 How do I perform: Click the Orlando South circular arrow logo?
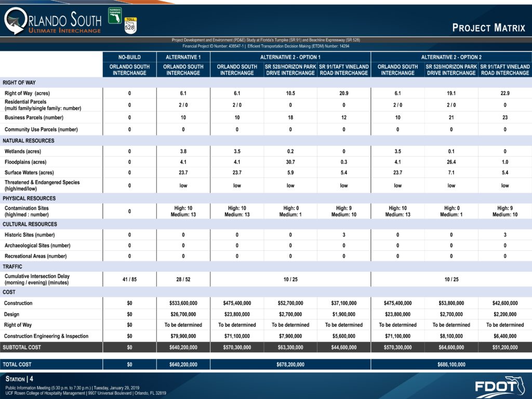[x=16, y=21]
